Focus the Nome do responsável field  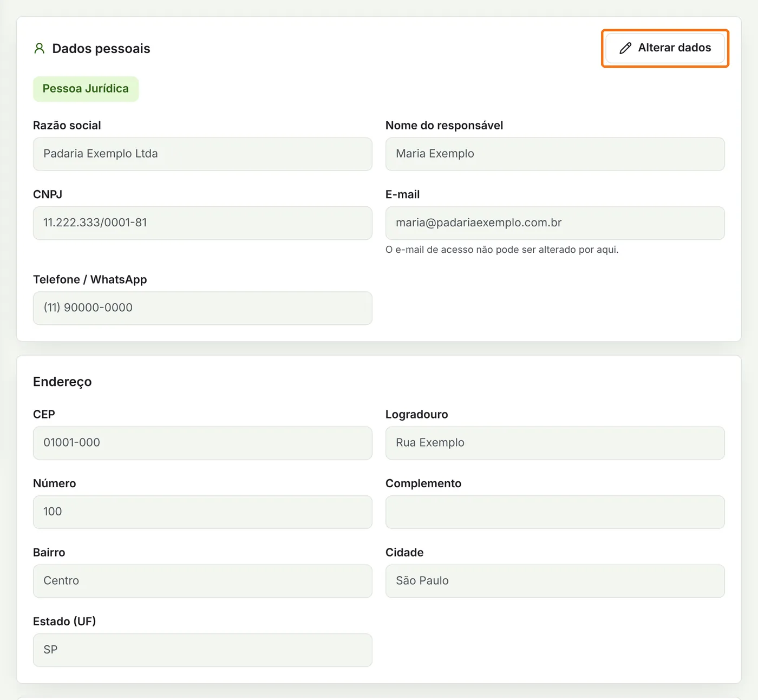(555, 154)
